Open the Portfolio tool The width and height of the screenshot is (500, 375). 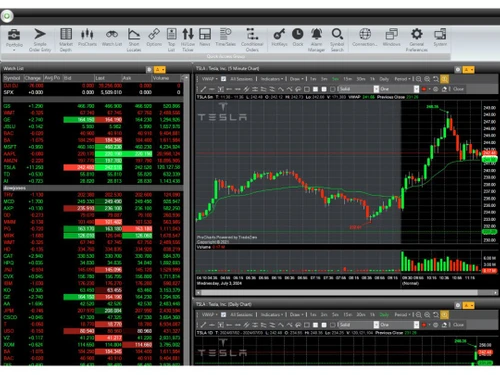14,39
